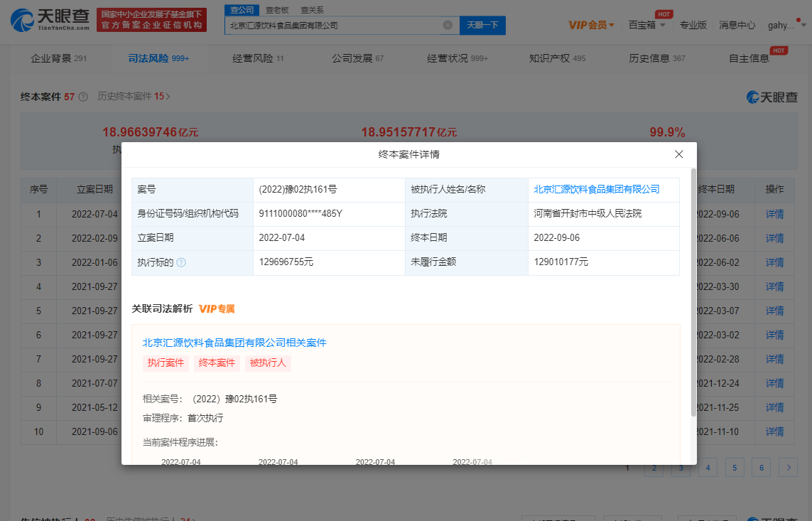
Task: Go to the next page arrow
Action: click(x=788, y=468)
